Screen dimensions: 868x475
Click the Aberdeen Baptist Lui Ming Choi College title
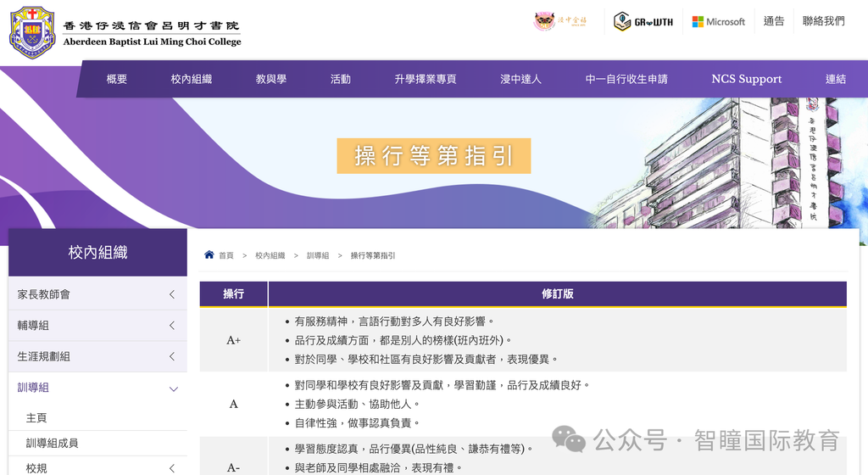152,42
